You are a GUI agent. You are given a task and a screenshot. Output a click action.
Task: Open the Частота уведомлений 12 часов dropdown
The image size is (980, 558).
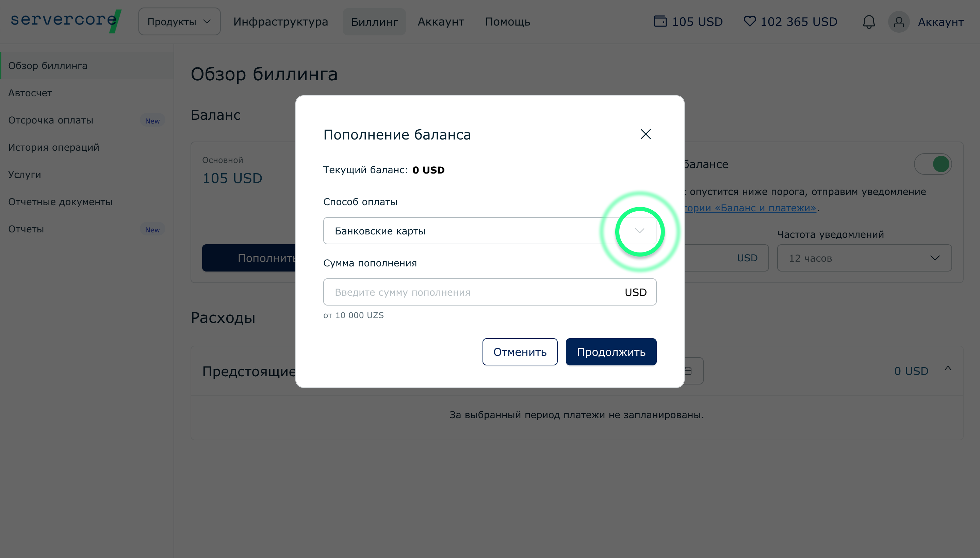click(864, 258)
